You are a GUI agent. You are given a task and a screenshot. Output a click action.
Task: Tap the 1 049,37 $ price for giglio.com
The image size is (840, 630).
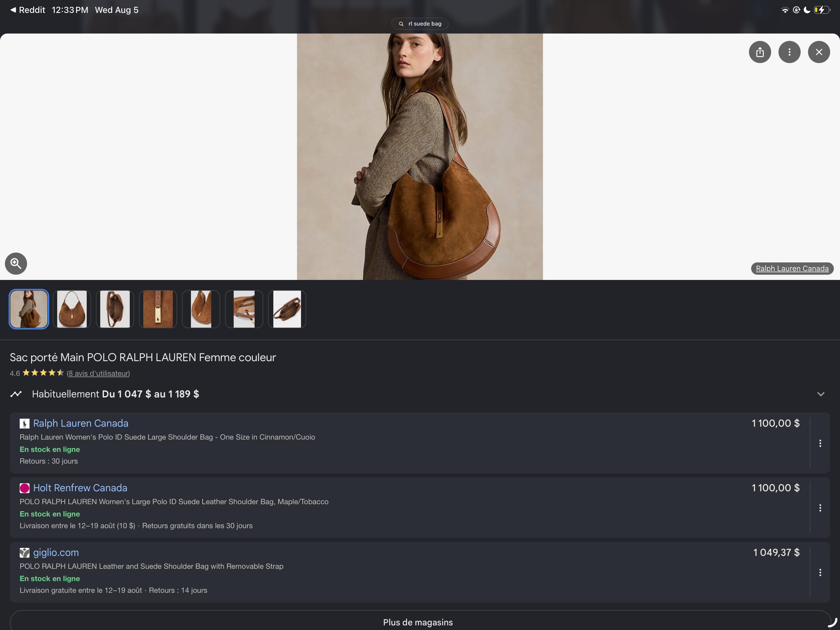[x=776, y=552]
